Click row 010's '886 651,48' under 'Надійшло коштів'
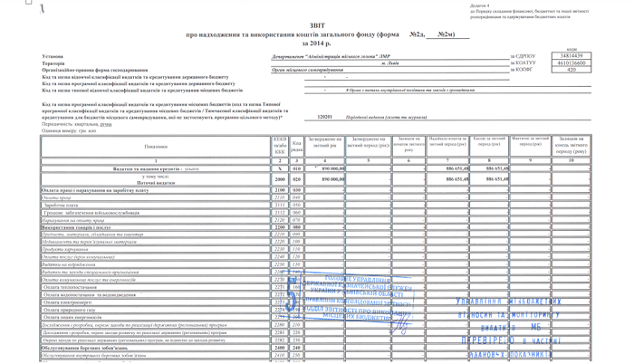634x364 pixels. tap(457, 168)
